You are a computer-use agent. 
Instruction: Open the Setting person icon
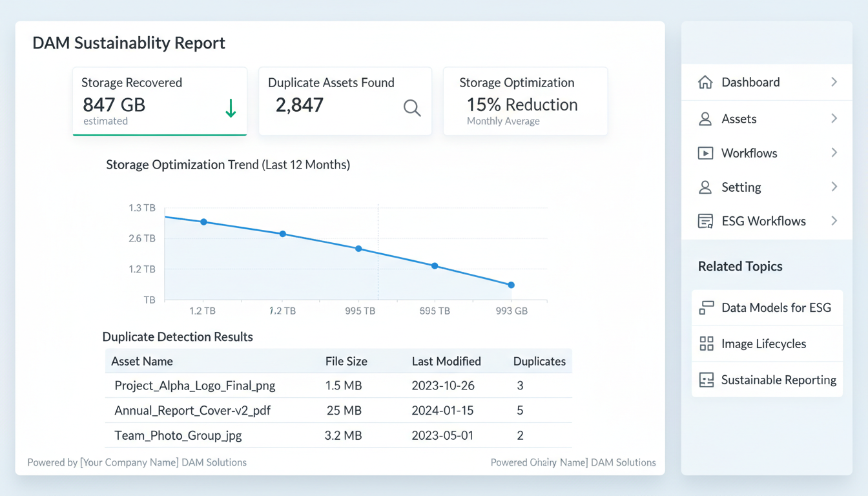(x=706, y=187)
